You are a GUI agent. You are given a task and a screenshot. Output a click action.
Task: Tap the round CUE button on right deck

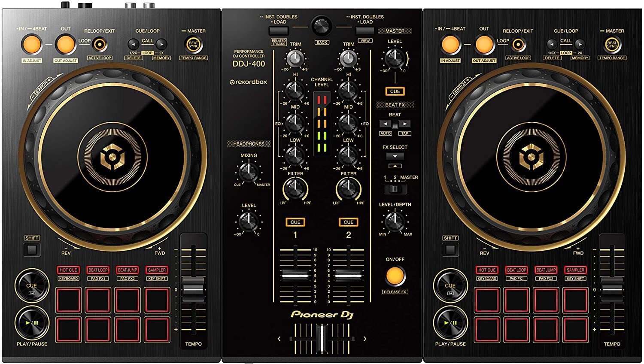coord(450,286)
